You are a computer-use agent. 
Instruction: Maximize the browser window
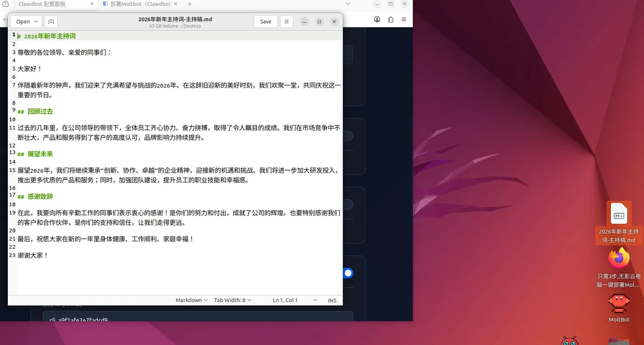[391, 4]
